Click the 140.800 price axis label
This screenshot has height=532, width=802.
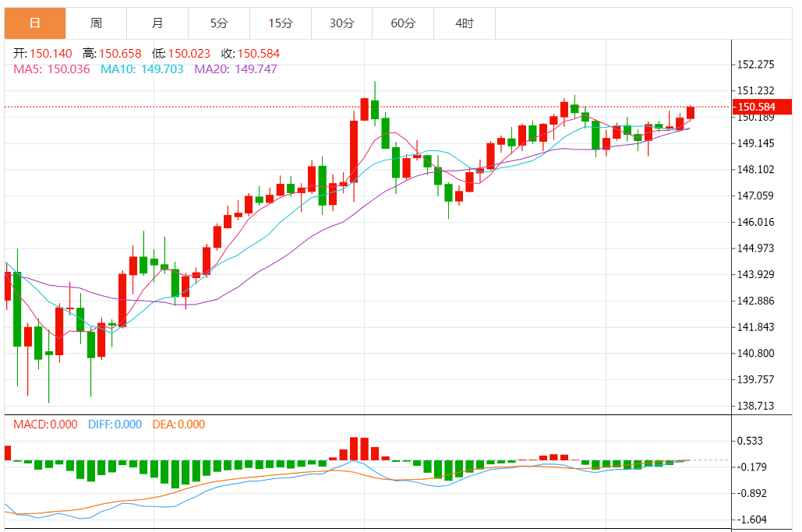(x=755, y=353)
